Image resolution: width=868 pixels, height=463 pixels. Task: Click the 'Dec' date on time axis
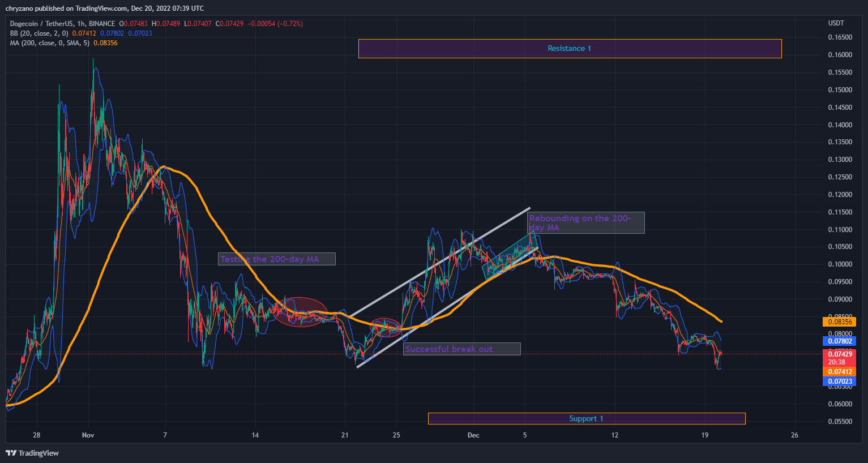point(473,435)
